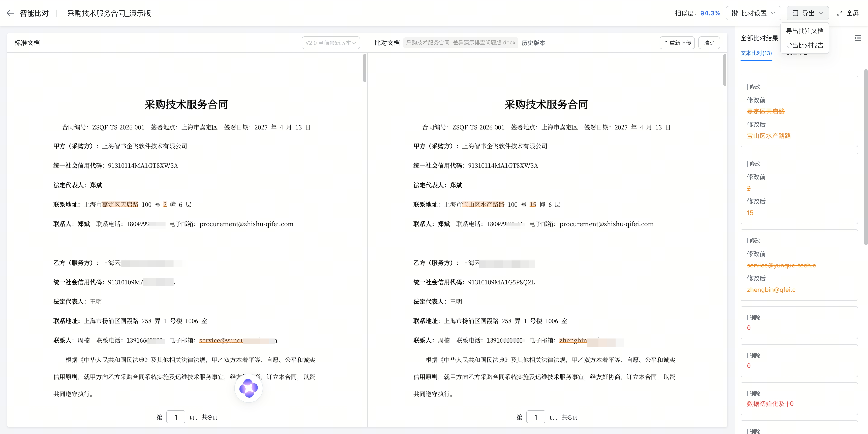Click highlighted 15 in comparison document address
The height and width of the screenshot is (434, 868).
(x=533, y=204)
